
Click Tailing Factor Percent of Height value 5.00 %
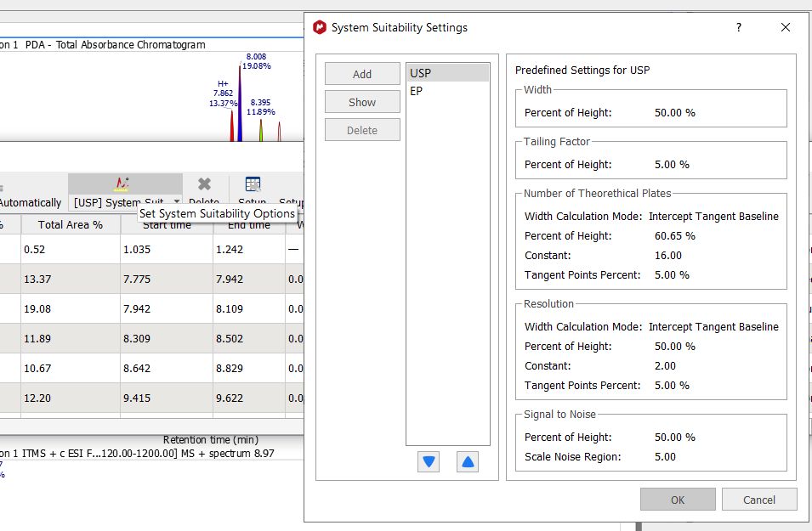pyautogui.click(x=672, y=165)
